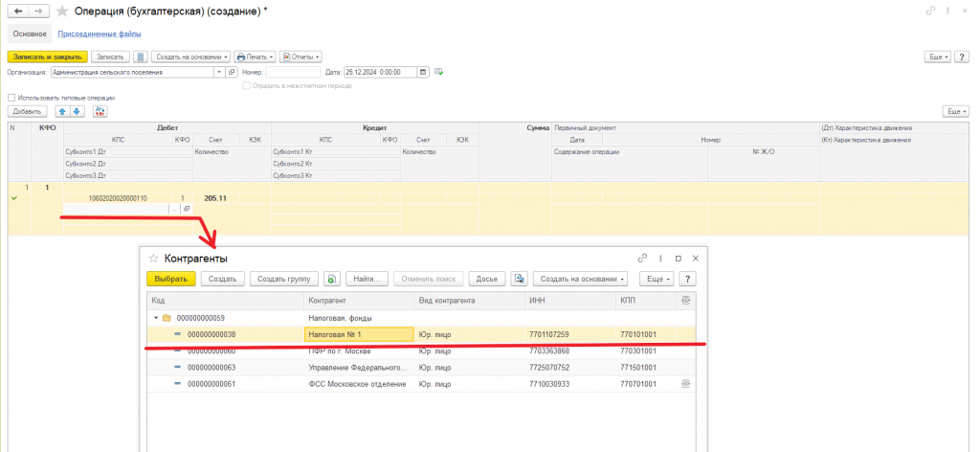Click Записать и закрыть button
This screenshot has width=980, height=452.
pos(48,56)
